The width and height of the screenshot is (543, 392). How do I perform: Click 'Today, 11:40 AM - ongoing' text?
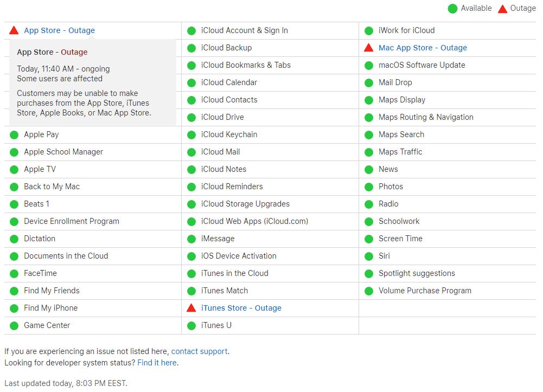tap(63, 69)
